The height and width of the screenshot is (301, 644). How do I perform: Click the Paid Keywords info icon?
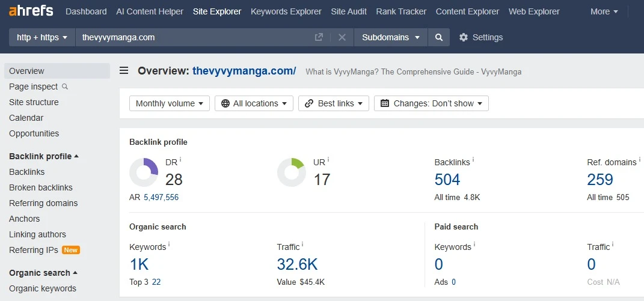click(x=474, y=244)
